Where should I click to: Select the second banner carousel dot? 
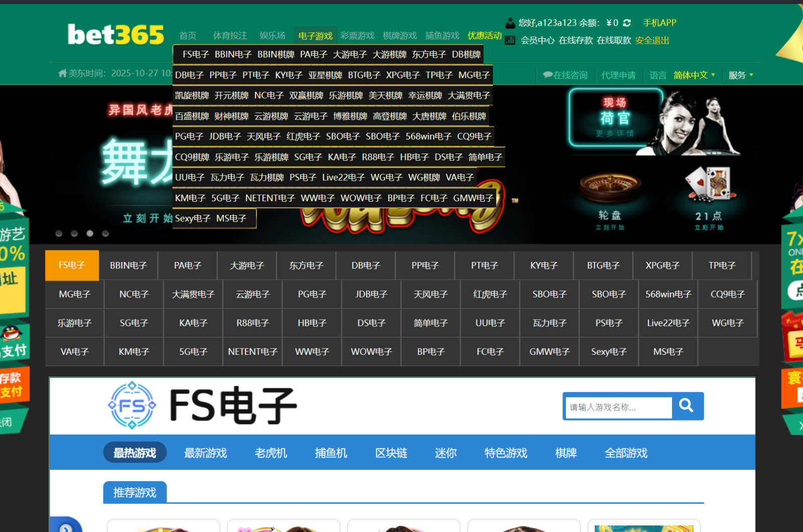[x=74, y=233]
